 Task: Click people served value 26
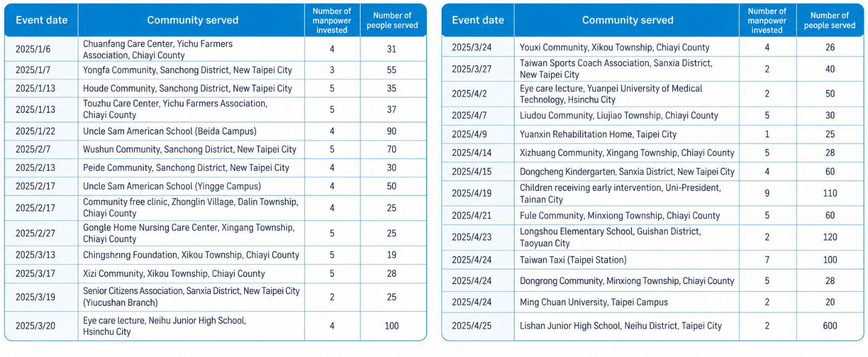point(830,47)
